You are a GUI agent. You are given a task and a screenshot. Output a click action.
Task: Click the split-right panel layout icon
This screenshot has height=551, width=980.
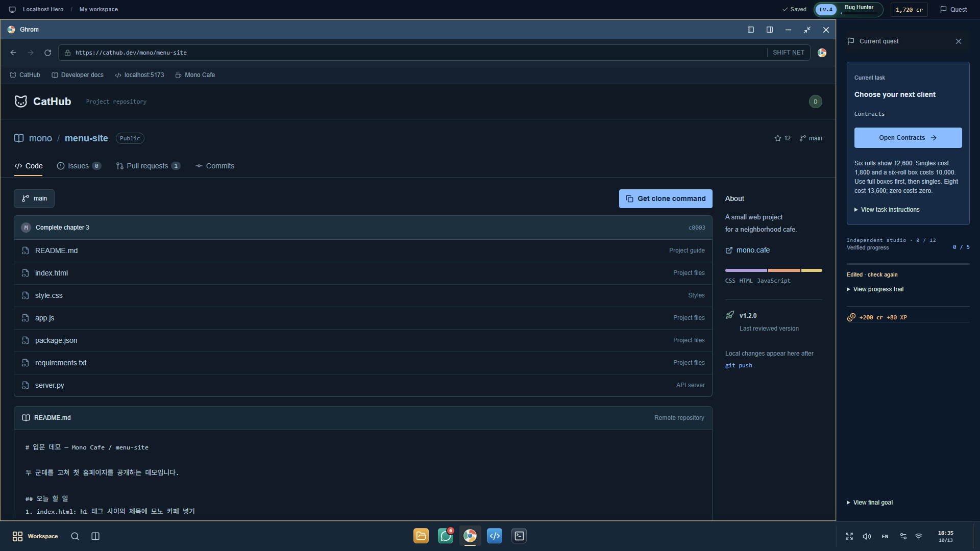coord(770,30)
